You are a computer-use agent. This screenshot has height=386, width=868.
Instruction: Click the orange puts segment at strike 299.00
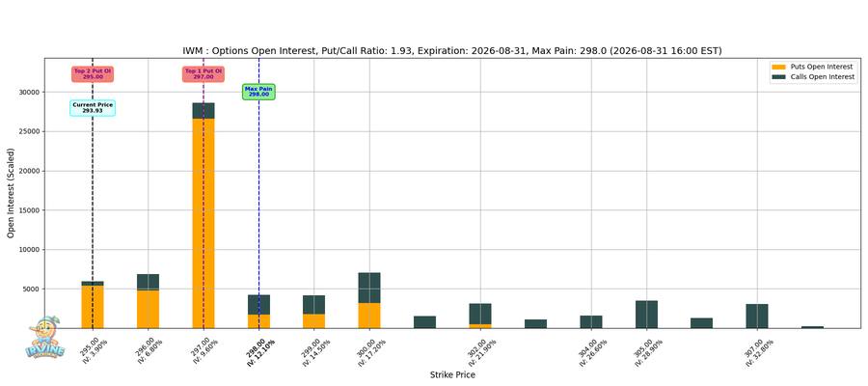[x=313, y=321]
